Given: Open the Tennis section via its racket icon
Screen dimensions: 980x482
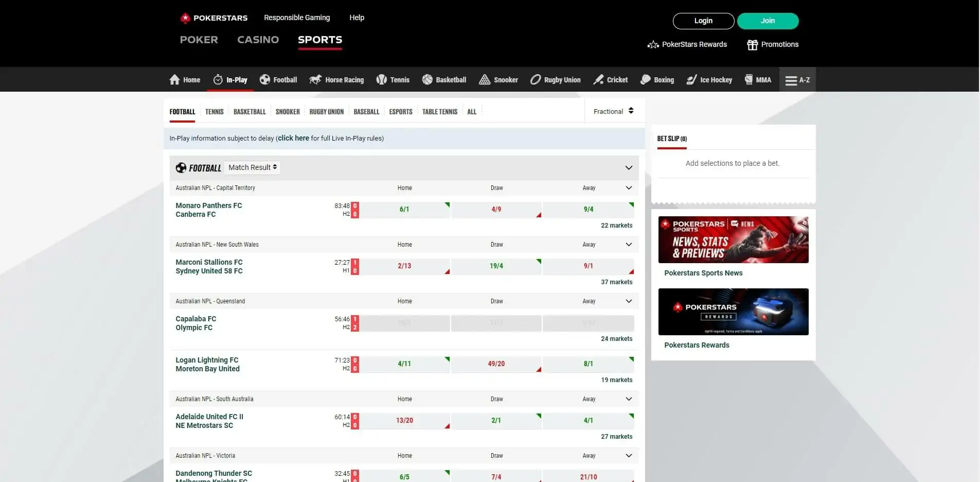Looking at the screenshot, I should pyautogui.click(x=381, y=79).
